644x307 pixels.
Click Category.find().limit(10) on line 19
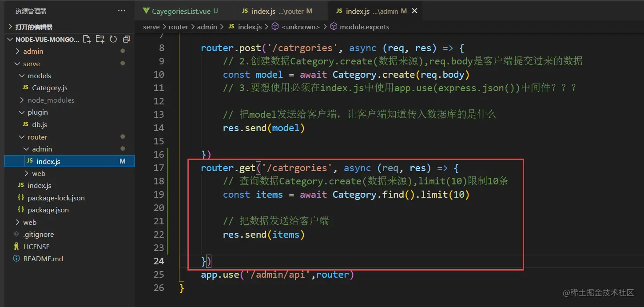pos(401,195)
